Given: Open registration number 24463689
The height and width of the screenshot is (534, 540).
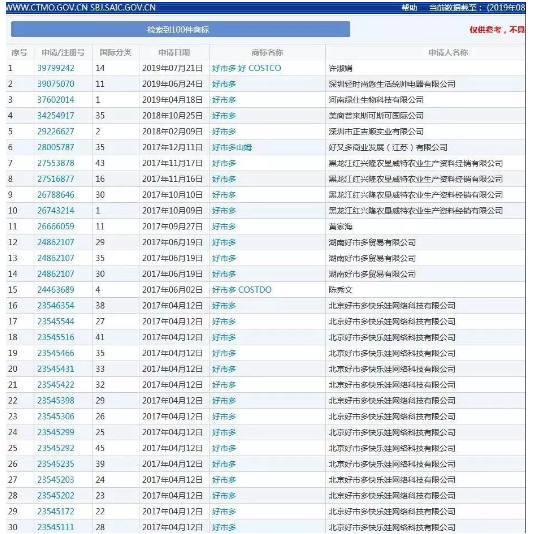Looking at the screenshot, I should pyautogui.click(x=56, y=290).
